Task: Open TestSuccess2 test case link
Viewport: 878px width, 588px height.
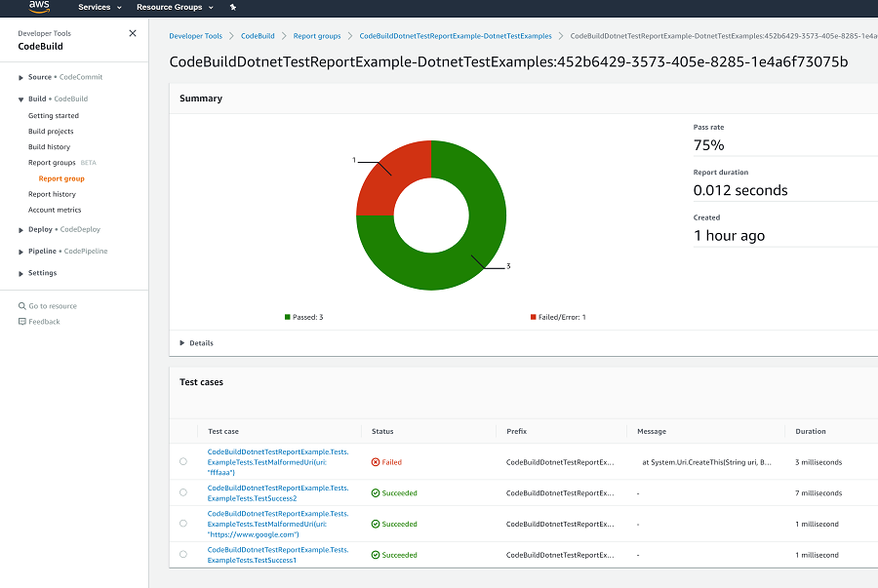Action: tap(278, 492)
